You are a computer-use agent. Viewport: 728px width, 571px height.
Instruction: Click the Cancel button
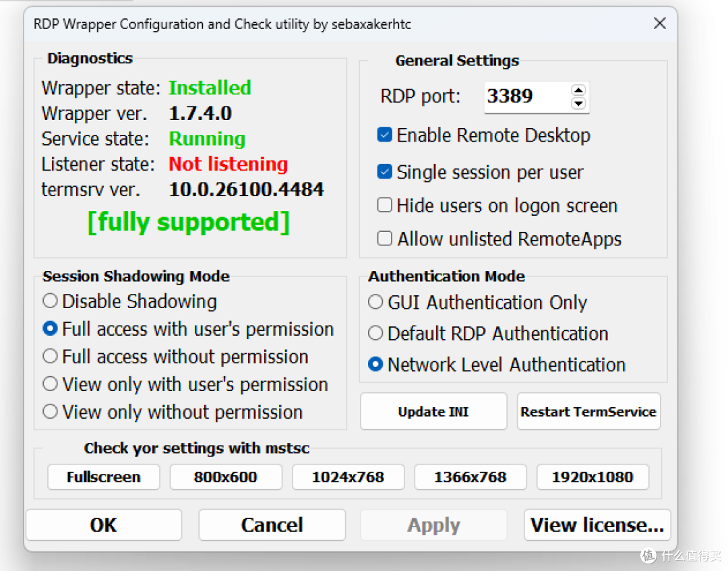(272, 525)
